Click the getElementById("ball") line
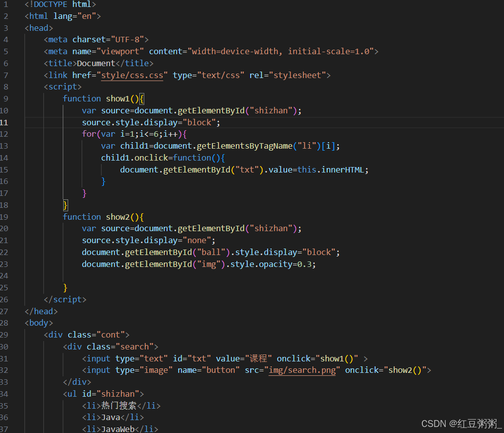Screen dimensions: 504x433 [x=210, y=252]
